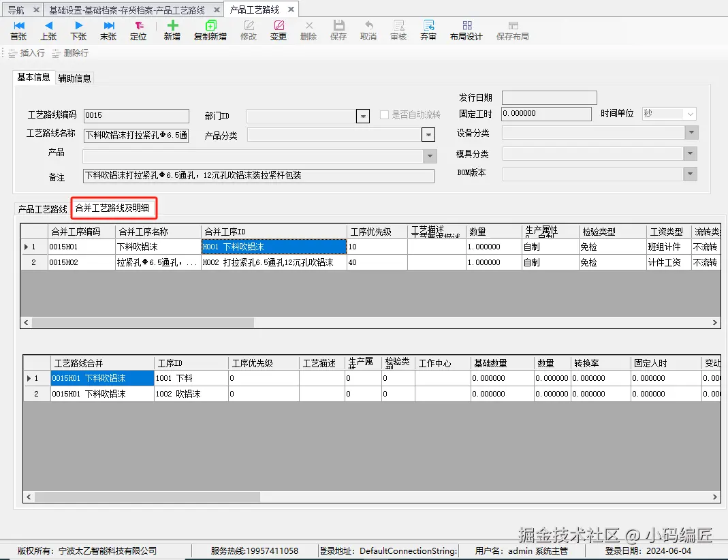
Task: Switch to the 辅助信息 tab
Action: (75, 78)
